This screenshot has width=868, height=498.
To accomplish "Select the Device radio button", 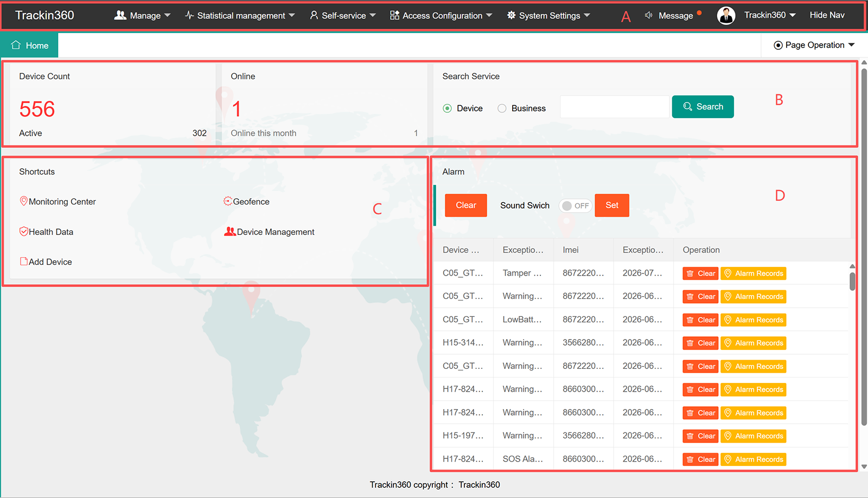I will pos(448,108).
